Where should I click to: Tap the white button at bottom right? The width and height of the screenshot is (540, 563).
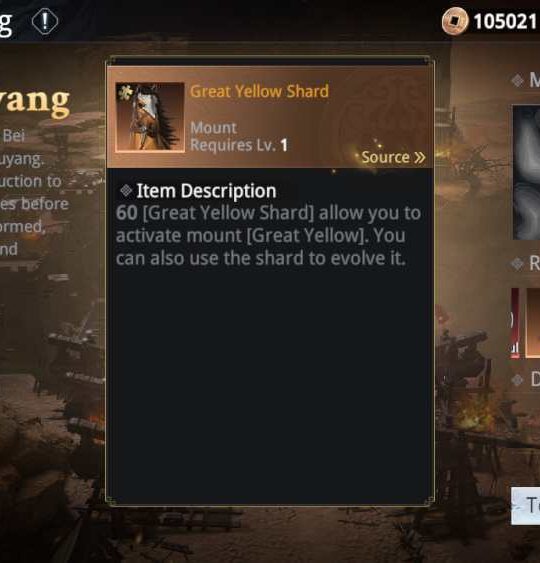tap(525, 506)
